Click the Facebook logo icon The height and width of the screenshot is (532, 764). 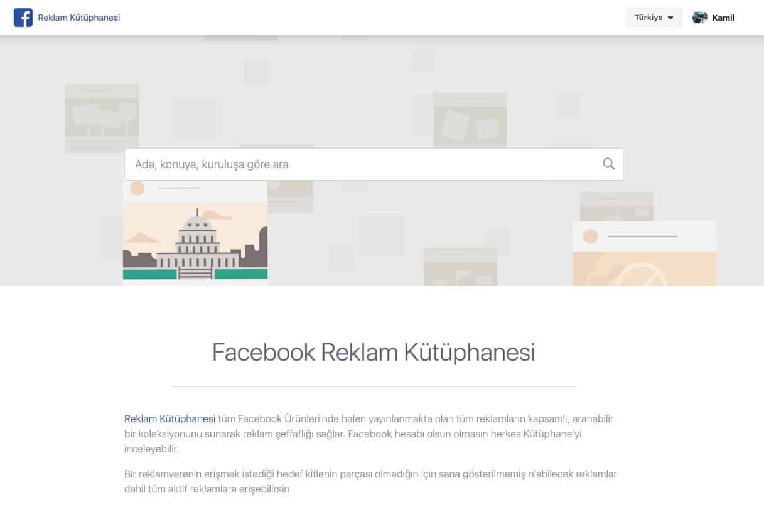click(x=23, y=18)
